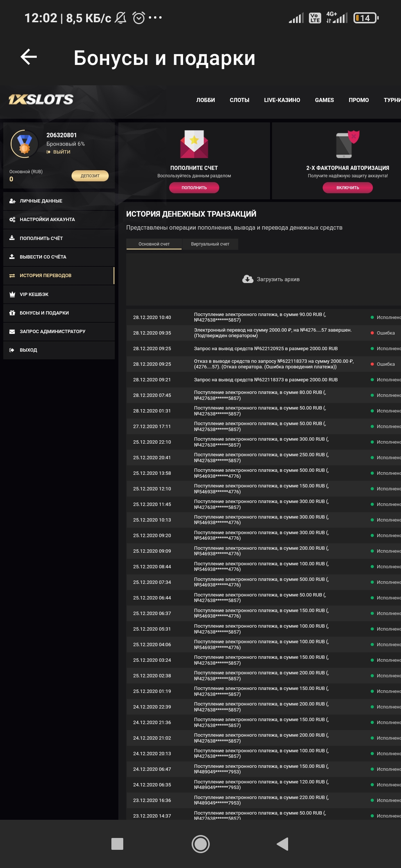
Task: Click ВЫЙТИ link under account ID
Action: (x=61, y=152)
